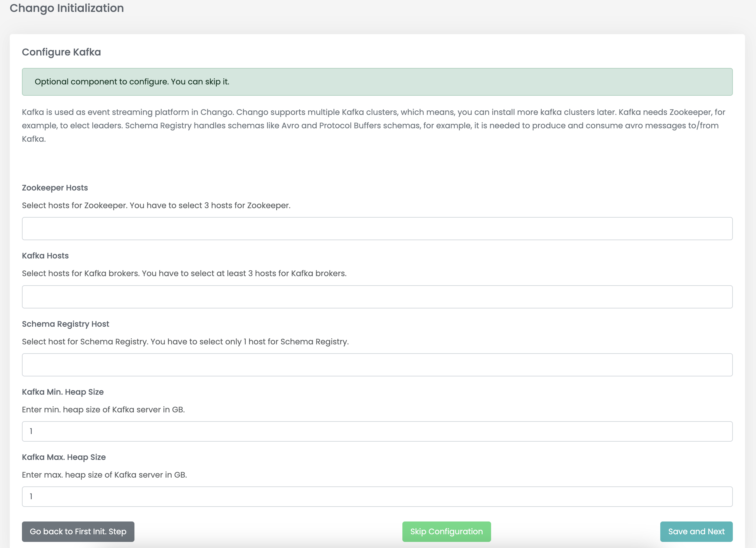The height and width of the screenshot is (548, 756).
Task: Click the Skip Configuration button
Action: pos(446,532)
